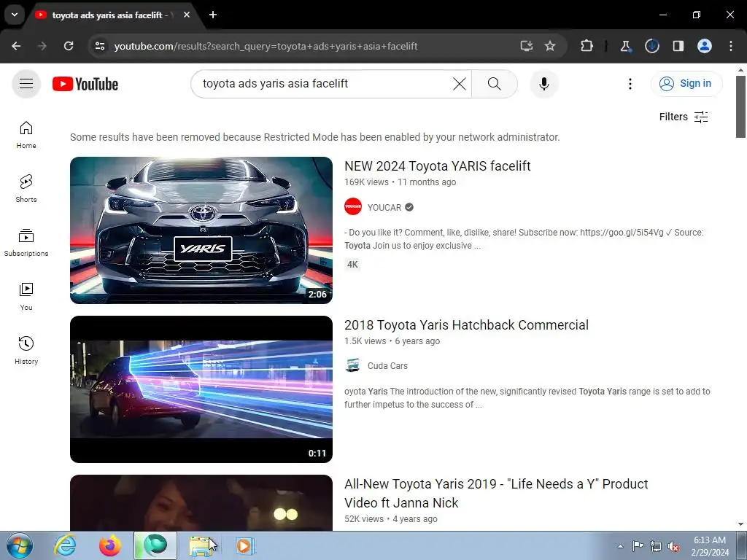Click the browser address bar URL

pyautogui.click(x=266, y=46)
